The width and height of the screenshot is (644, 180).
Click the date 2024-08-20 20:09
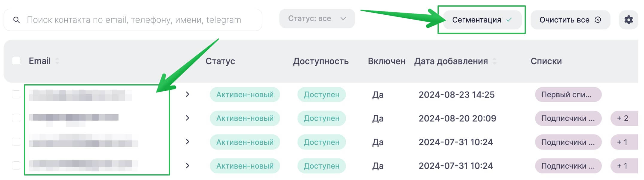click(x=457, y=118)
